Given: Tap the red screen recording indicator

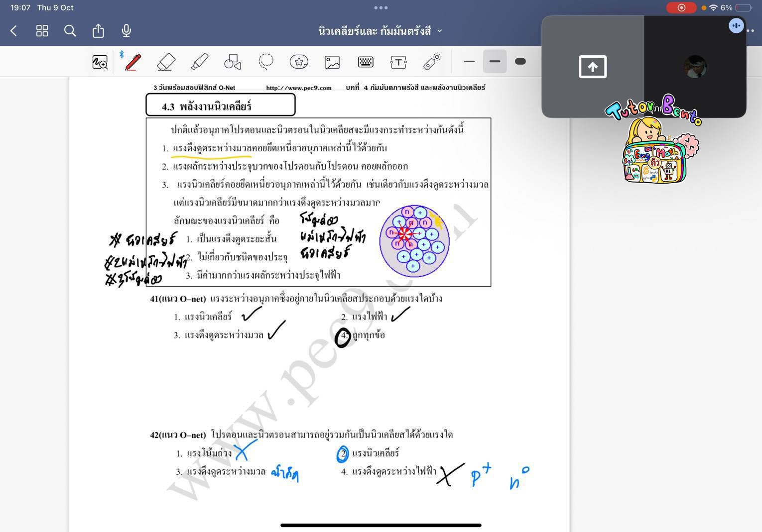Looking at the screenshot, I should 681,7.
